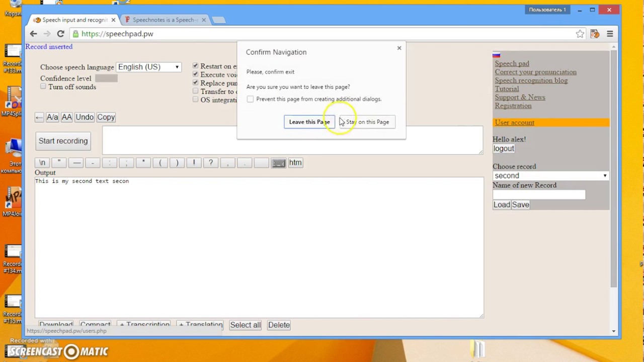This screenshot has width=644, height=362.
Task: Insert the question mark symbol
Action: [211, 163]
